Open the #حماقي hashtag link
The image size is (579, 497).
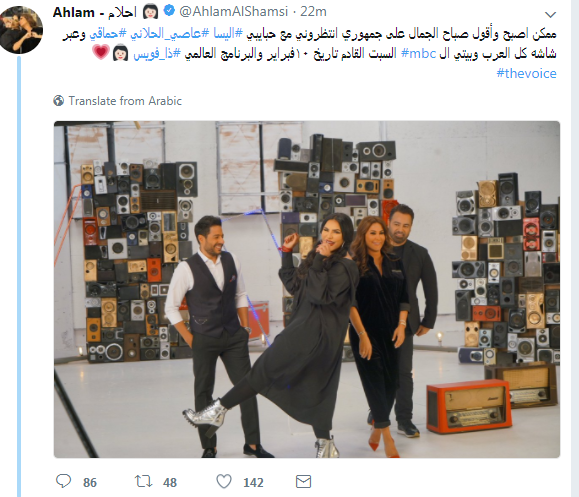[107, 34]
